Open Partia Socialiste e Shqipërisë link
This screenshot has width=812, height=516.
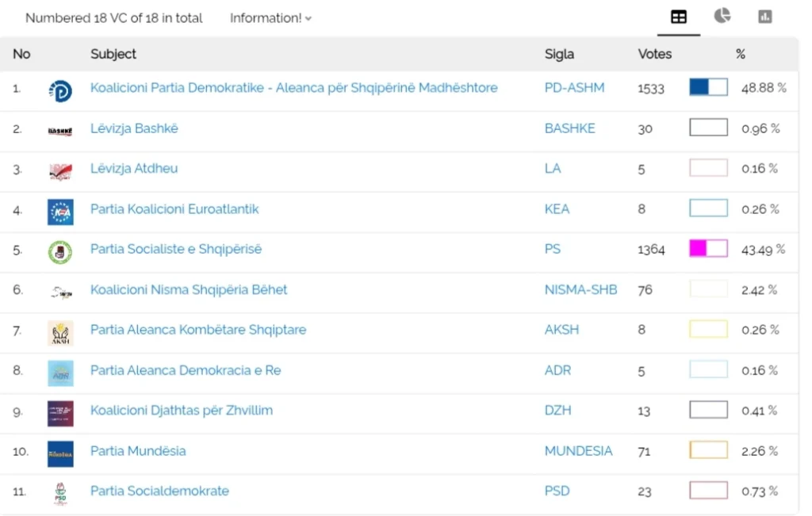(175, 249)
